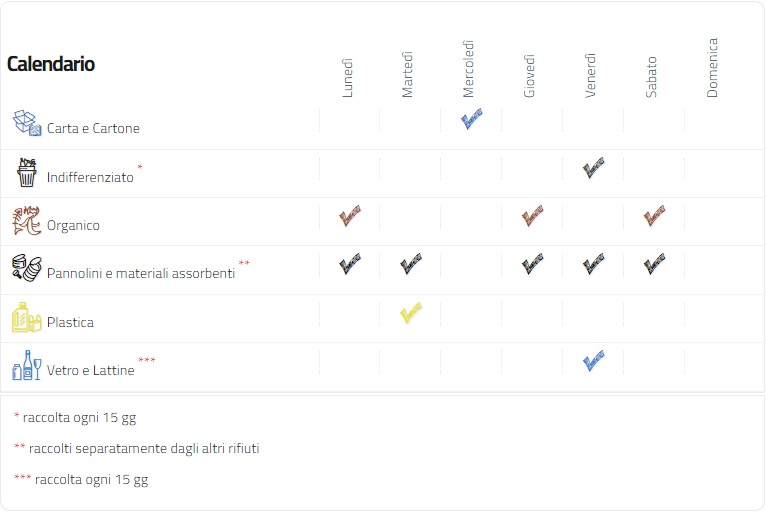Screen dimensions: 766x514
Task: Click the blue Vetro e Lattine Venerdì checkmark
Action: pyautogui.click(x=594, y=361)
